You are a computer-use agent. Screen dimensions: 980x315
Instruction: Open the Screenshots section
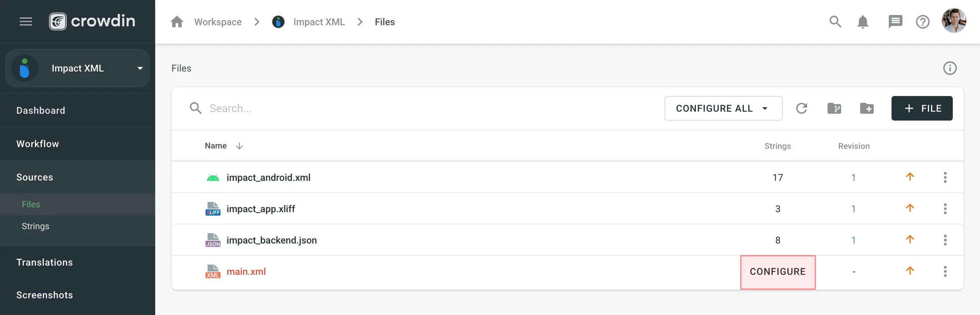pos(45,295)
